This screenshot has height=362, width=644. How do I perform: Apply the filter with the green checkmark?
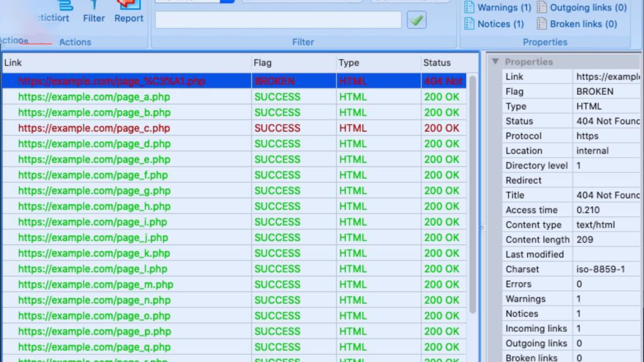point(416,20)
